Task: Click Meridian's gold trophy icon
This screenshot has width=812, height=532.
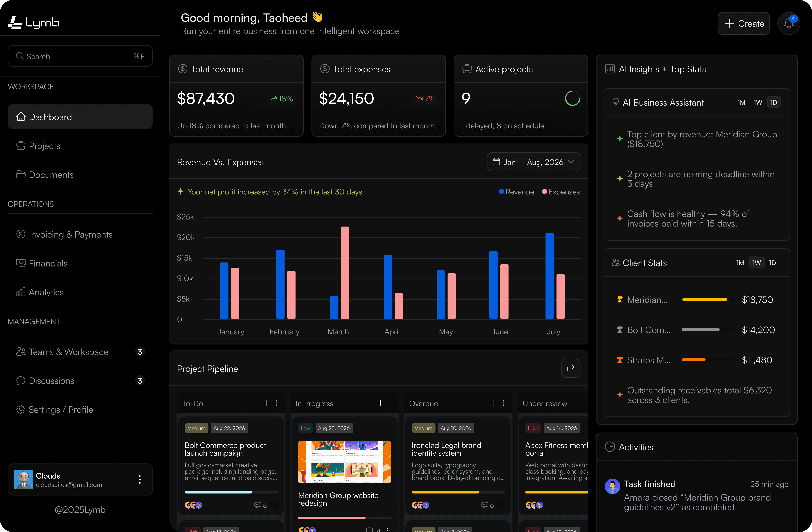Action: (x=620, y=300)
